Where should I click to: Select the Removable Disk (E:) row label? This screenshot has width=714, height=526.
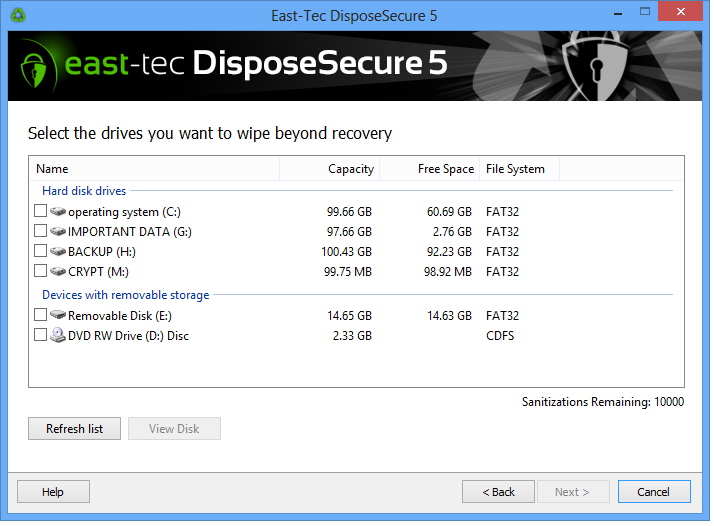coord(120,316)
